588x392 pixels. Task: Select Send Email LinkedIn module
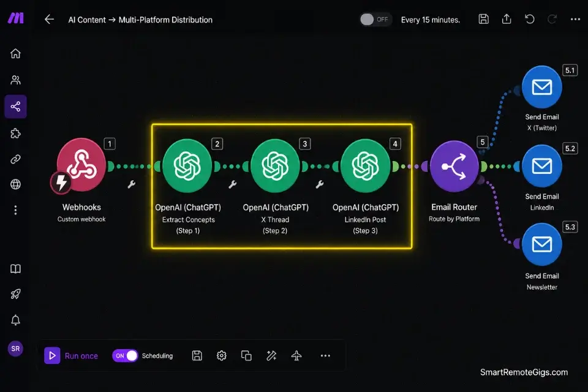(542, 166)
